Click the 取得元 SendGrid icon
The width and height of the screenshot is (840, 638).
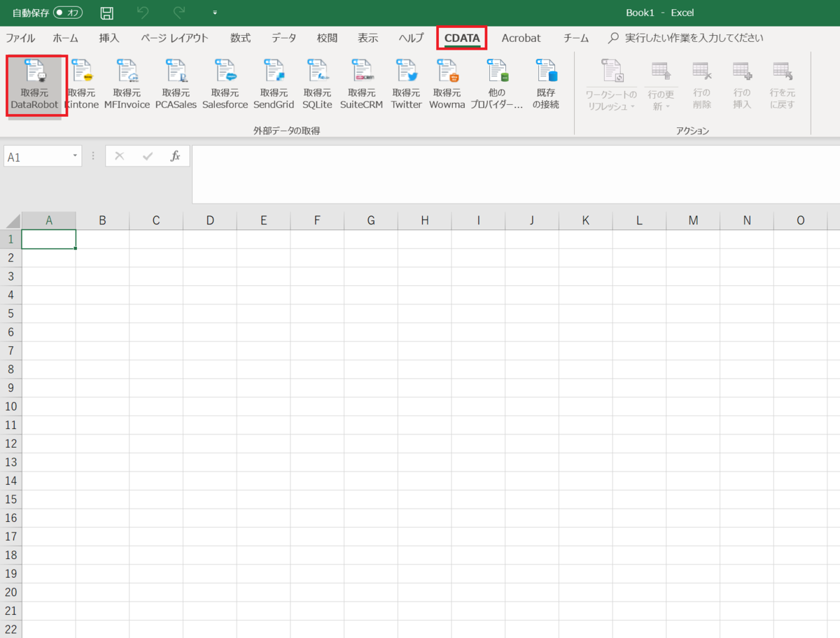tap(274, 84)
